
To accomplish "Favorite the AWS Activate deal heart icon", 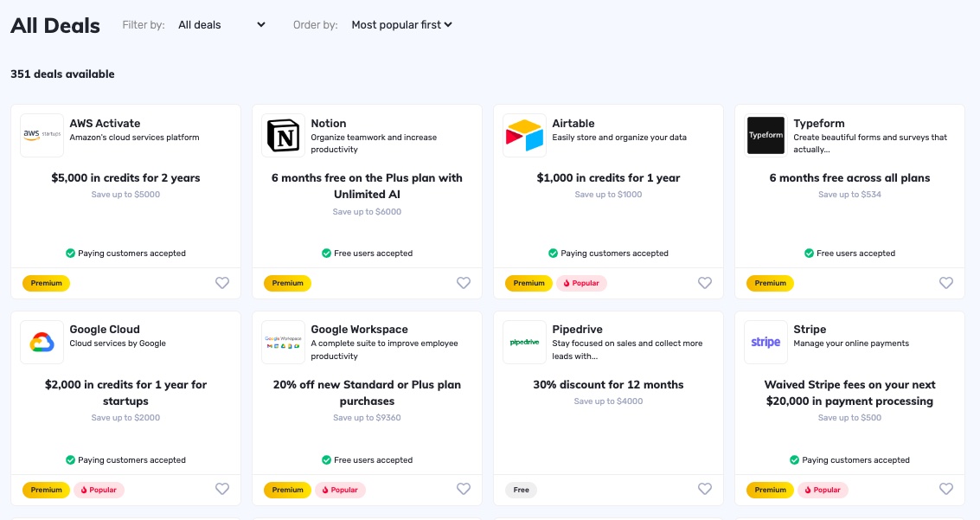I will [x=222, y=283].
